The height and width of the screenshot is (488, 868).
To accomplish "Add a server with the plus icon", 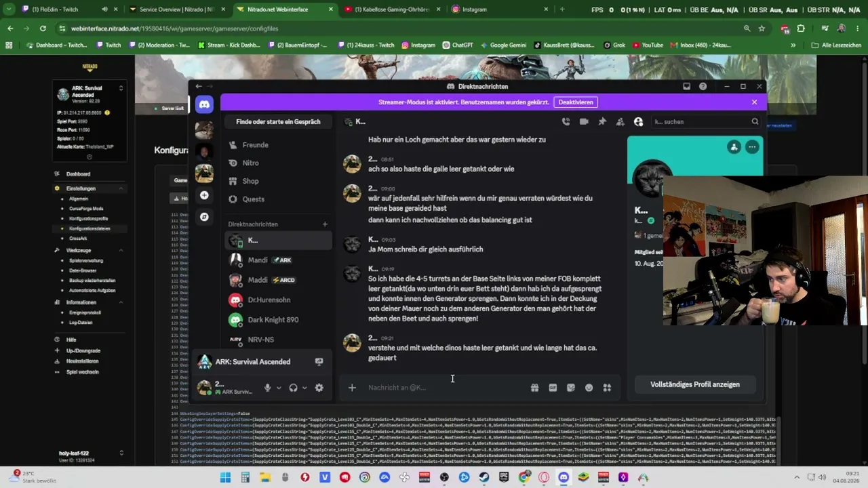I will pyautogui.click(x=204, y=195).
